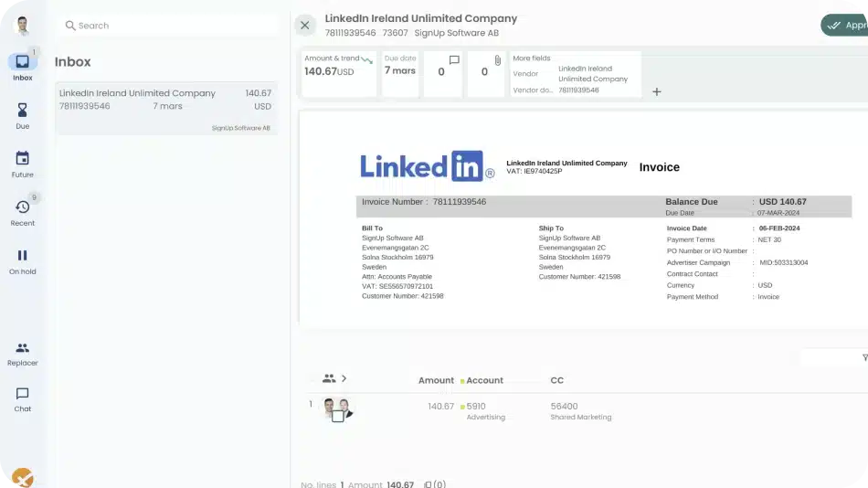Open the More fields card
Screen dimensions: 868x488
click(575, 74)
